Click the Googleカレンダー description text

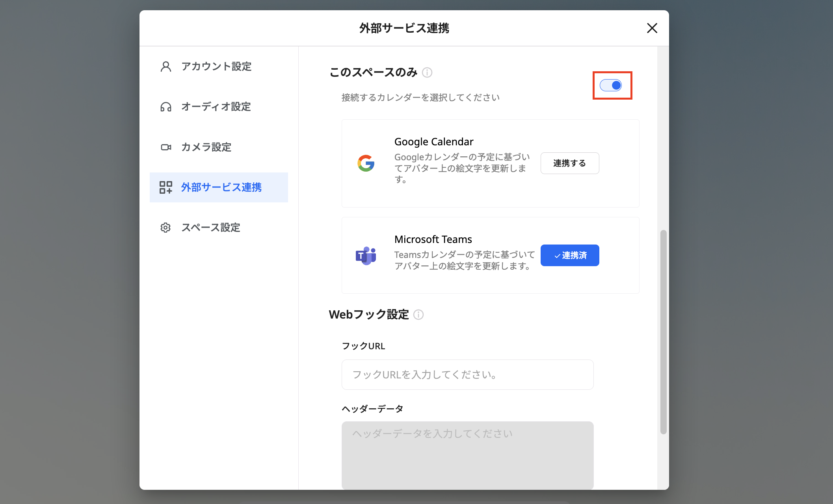(462, 168)
